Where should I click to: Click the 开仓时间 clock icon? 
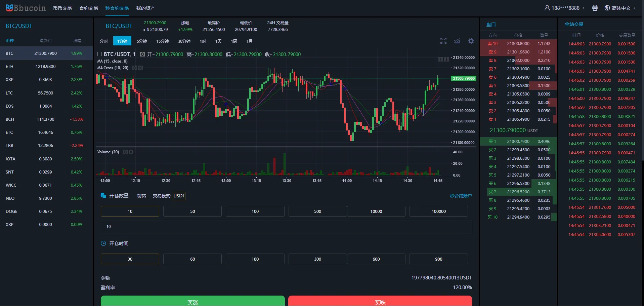pos(103,243)
